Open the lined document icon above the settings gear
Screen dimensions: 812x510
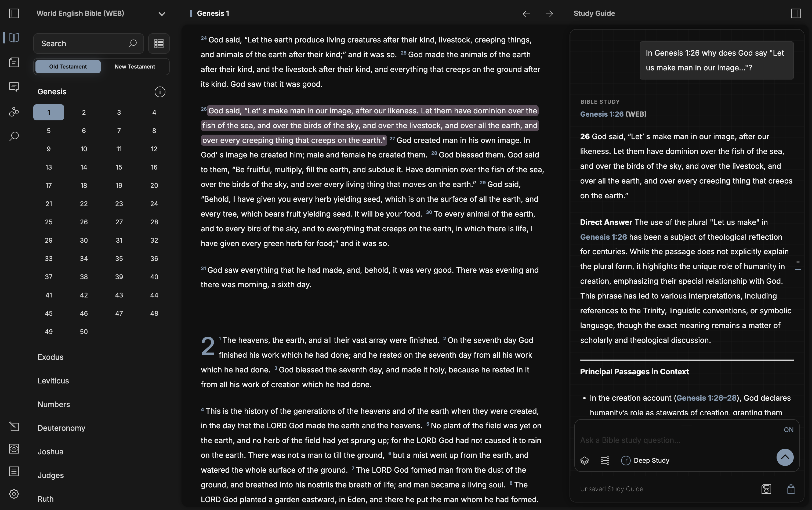coord(14,471)
